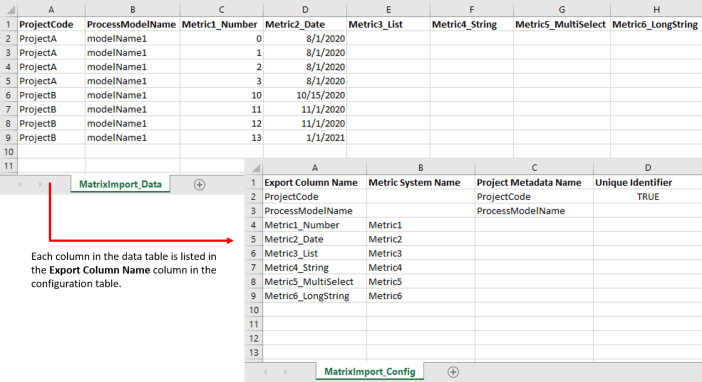Select all cells in MatrixImport_Data sheet corner

pyautogui.click(x=9, y=9)
